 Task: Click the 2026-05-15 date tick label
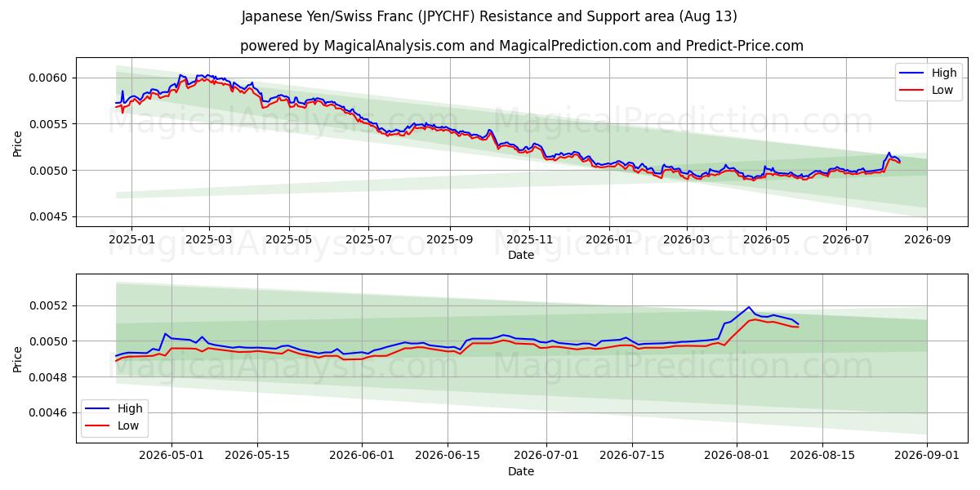click(x=258, y=456)
